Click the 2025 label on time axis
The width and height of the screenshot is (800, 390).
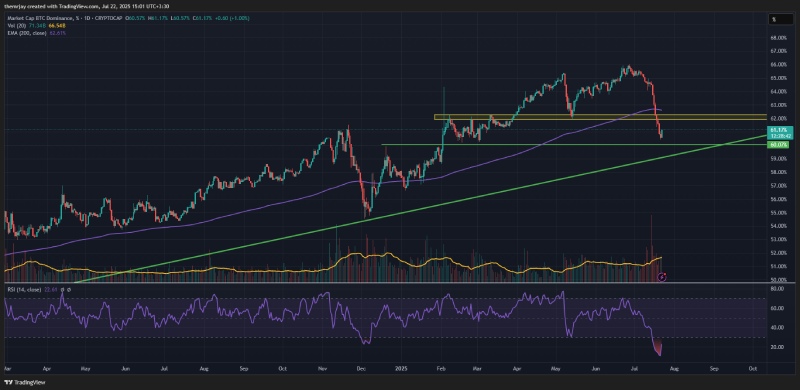401,368
